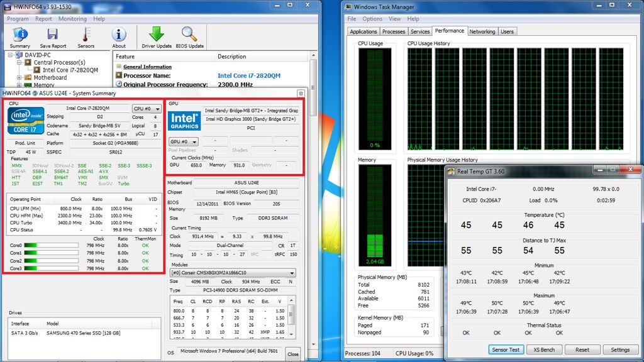The image size is (644, 362).
Task: Click the Windows Task Manager title icon
Action: 348,7
